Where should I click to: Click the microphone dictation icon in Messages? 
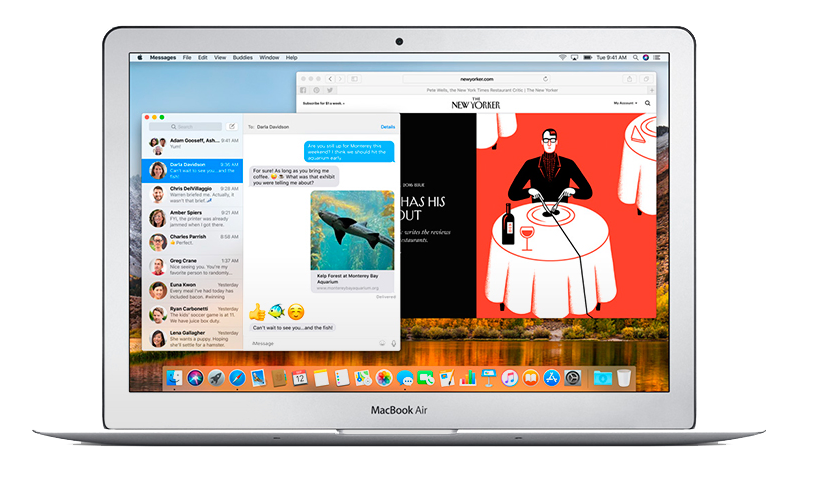393,343
